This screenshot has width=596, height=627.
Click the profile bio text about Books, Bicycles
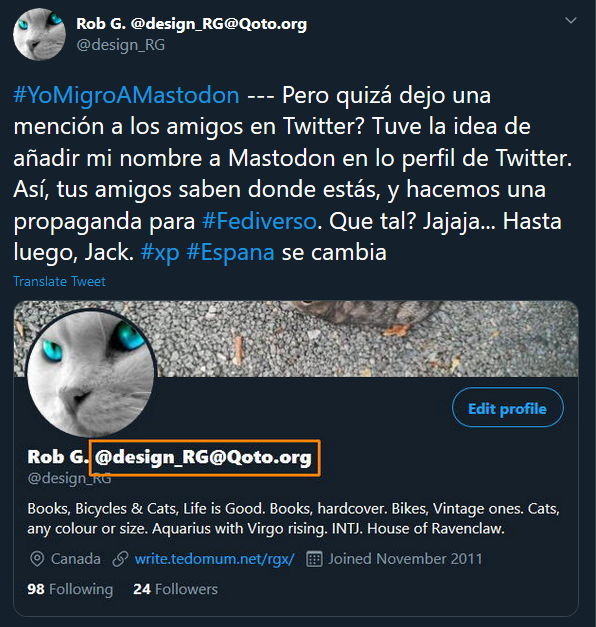(x=293, y=519)
